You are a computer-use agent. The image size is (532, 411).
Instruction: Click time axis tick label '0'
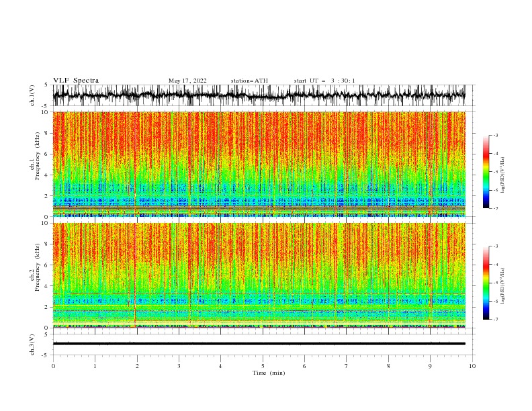[53, 366]
